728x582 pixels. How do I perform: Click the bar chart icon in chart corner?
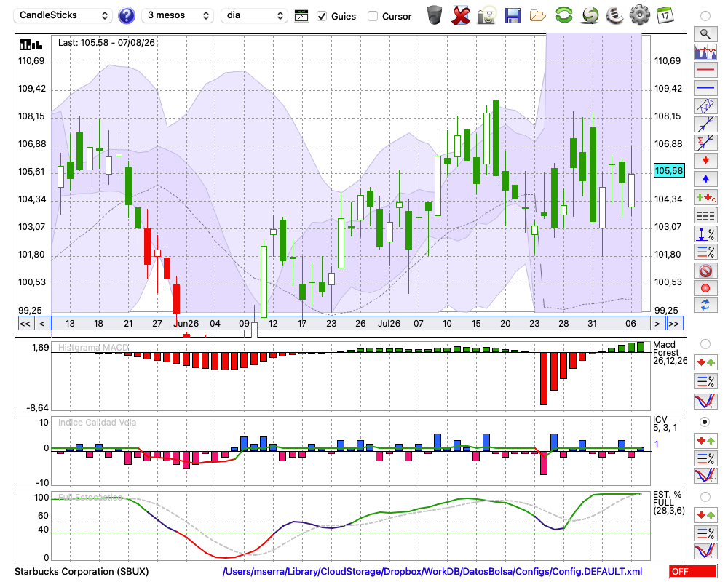tap(31, 44)
